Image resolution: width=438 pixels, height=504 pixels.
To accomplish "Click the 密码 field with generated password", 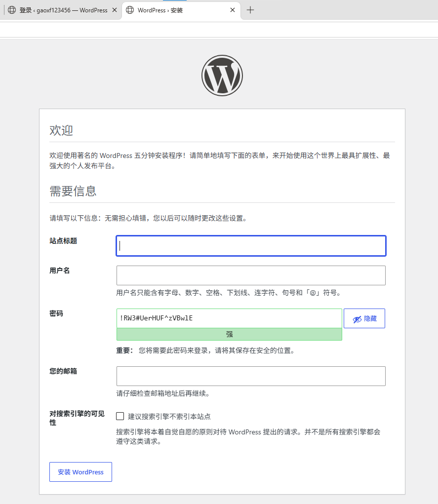I will 229,318.
